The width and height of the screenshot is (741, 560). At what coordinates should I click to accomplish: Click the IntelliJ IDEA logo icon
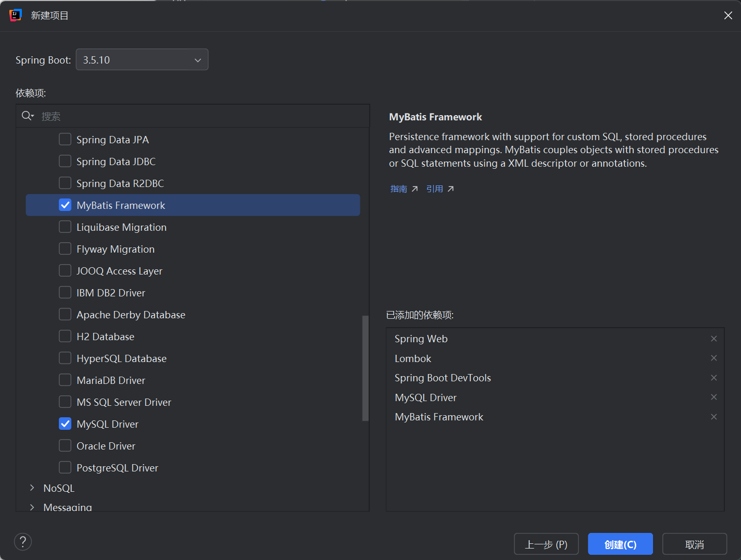pyautogui.click(x=16, y=15)
